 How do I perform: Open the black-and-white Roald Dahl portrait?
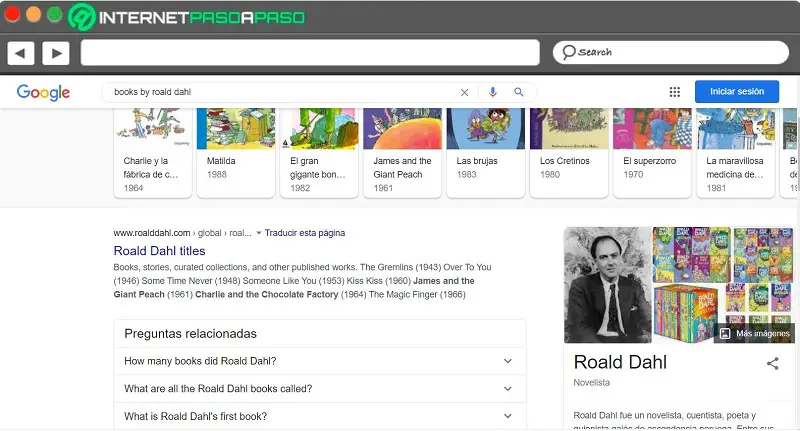(x=608, y=285)
